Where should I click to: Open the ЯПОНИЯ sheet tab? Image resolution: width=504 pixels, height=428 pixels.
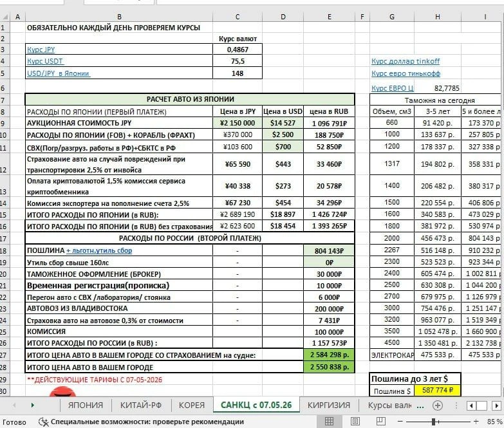pyautogui.click(x=86, y=405)
